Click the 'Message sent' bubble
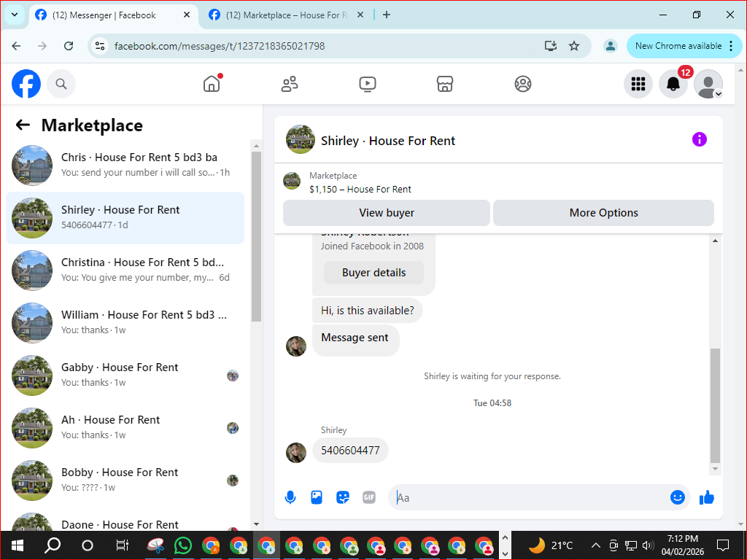 pyautogui.click(x=355, y=340)
